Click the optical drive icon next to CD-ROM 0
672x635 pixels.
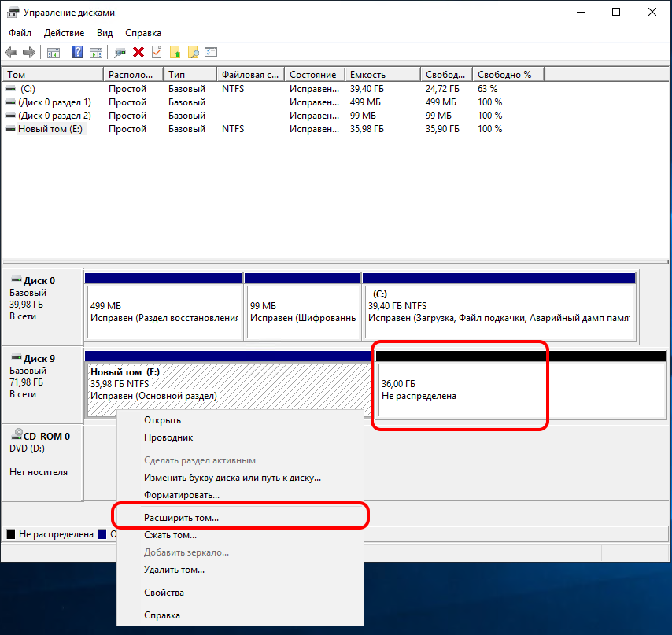(17, 434)
